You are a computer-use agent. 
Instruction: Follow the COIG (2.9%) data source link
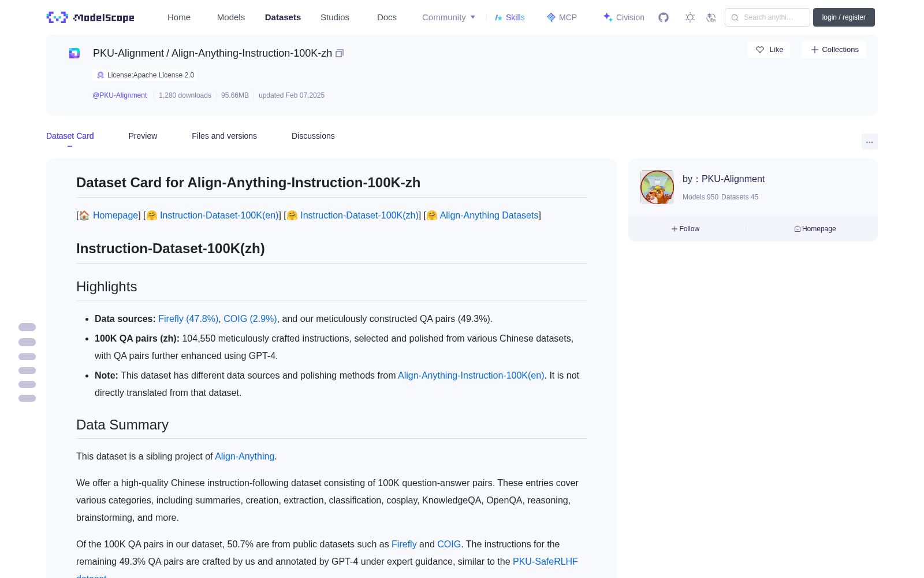coord(250,318)
